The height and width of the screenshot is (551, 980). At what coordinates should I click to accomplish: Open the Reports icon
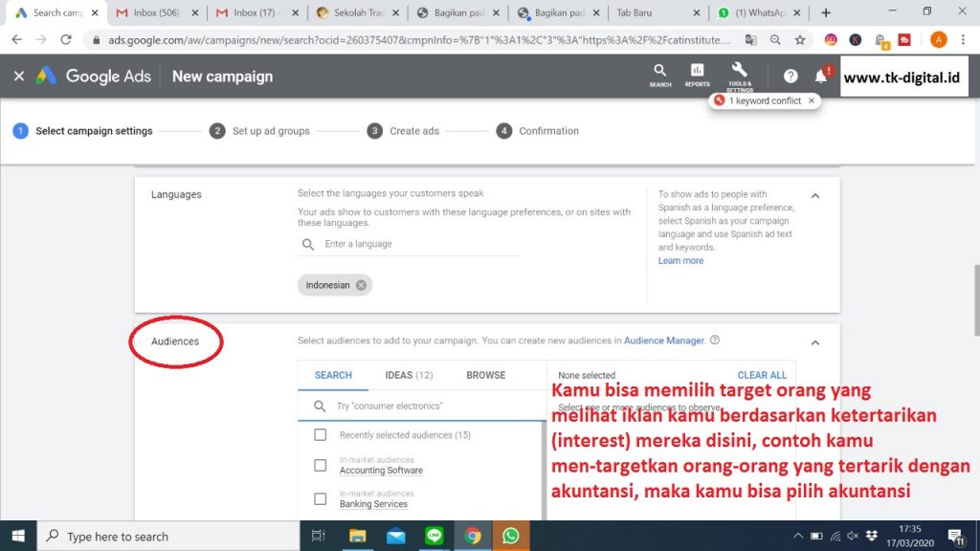coord(697,75)
